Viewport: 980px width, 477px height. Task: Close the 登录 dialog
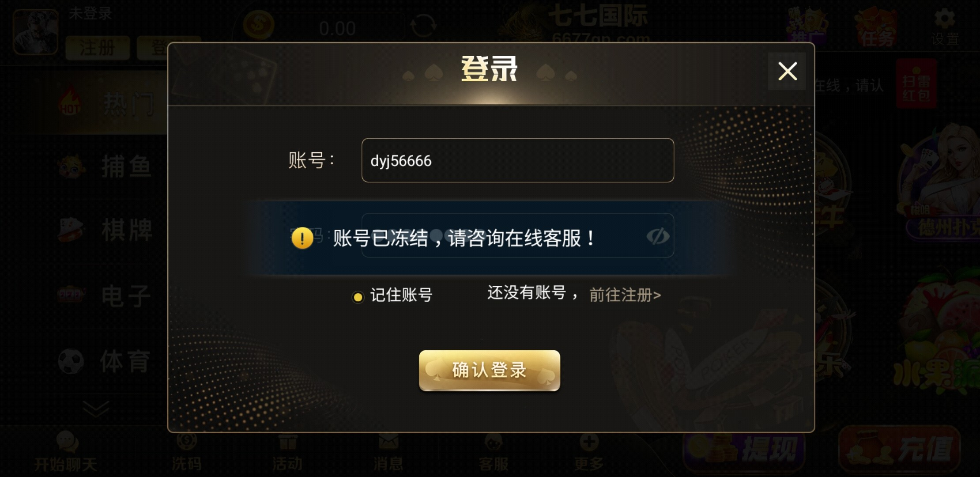(787, 71)
